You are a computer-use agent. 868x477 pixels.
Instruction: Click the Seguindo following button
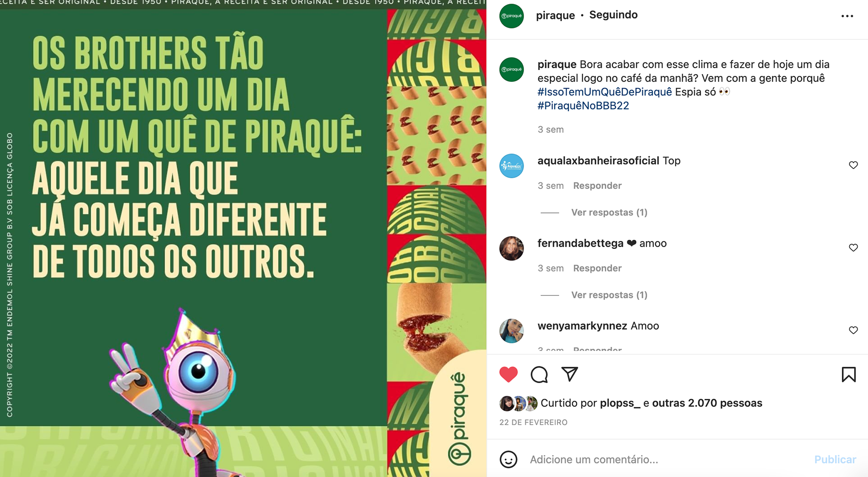(x=613, y=15)
